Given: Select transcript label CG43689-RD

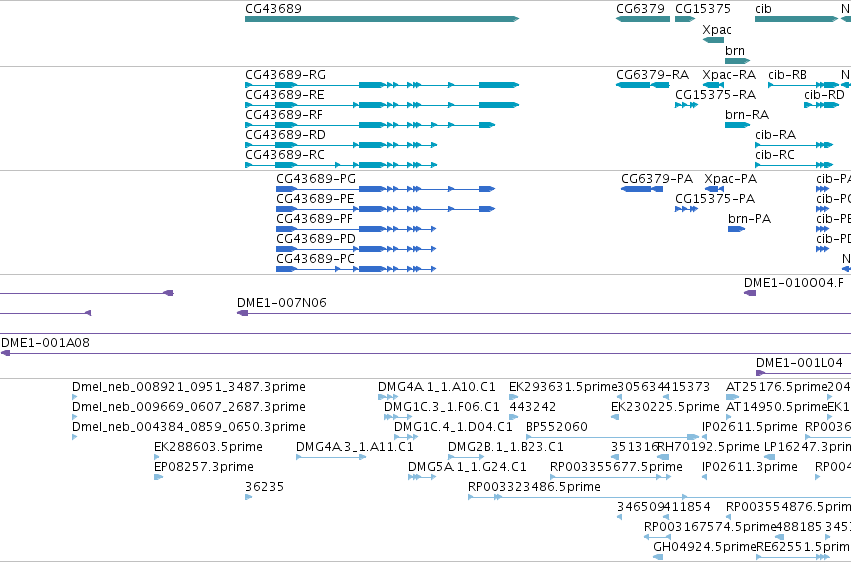Looking at the screenshot, I should 285,135.
